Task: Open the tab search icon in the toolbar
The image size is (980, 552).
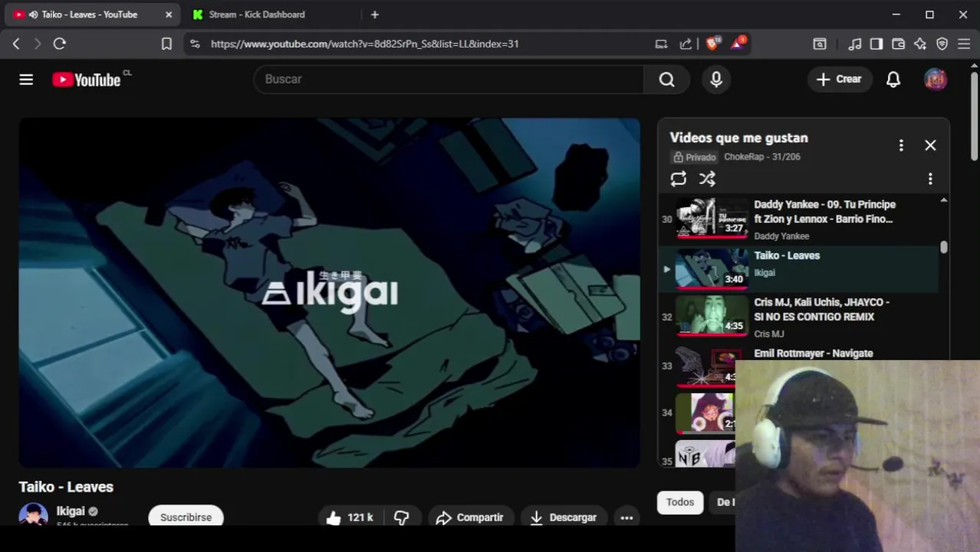Action: coord(820,44)
